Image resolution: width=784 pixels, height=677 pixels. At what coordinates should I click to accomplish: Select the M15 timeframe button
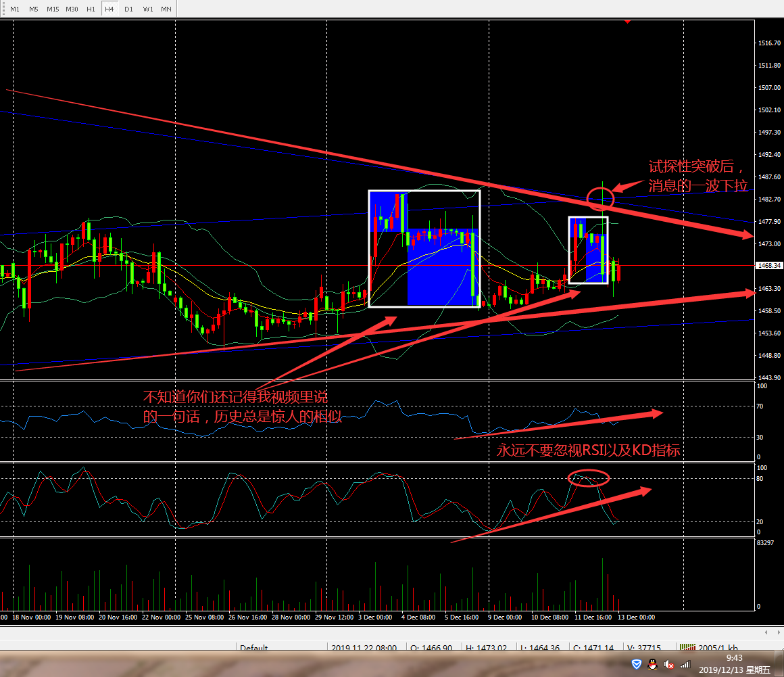pos(53,9)
